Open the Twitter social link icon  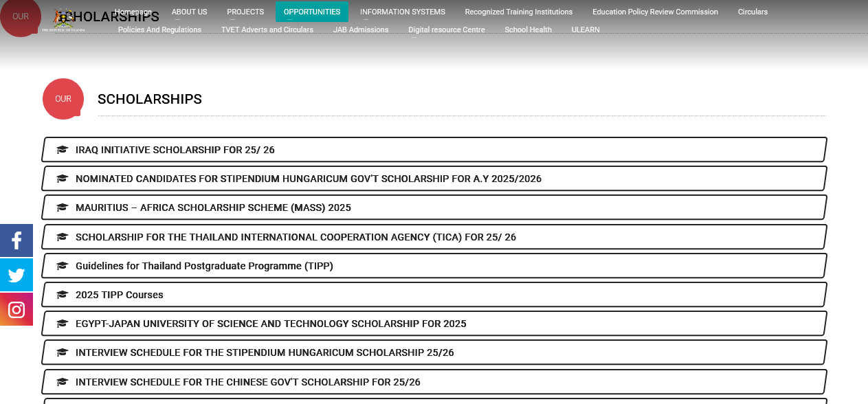16,275
